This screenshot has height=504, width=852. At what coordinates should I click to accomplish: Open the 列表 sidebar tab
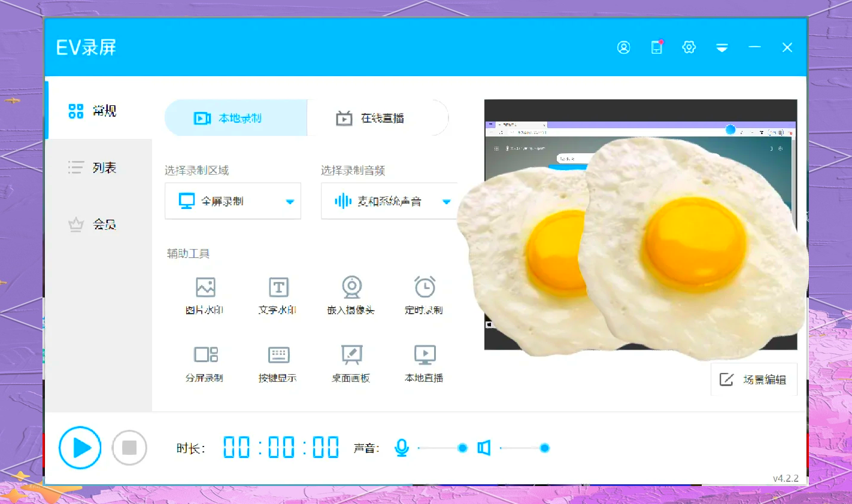point(99,168)
